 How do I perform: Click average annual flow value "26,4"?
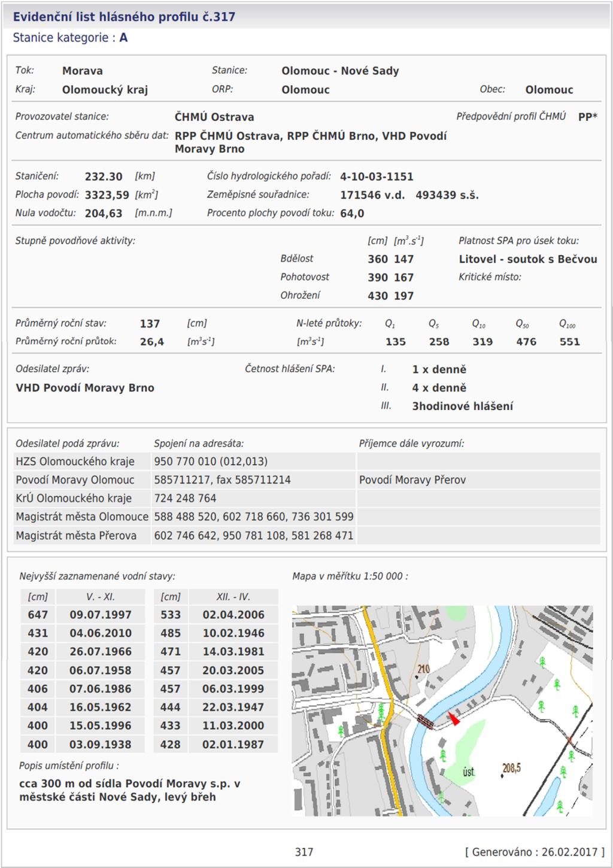152,342
